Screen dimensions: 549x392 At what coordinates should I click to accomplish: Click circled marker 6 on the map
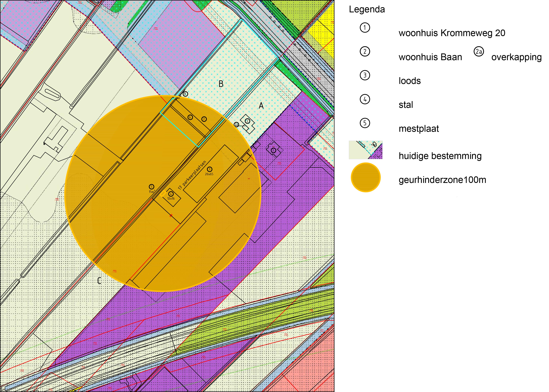pos(190,117)
